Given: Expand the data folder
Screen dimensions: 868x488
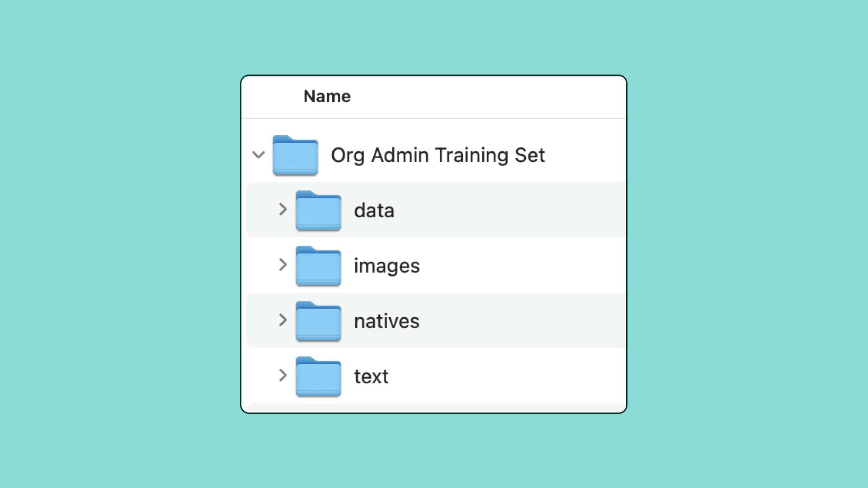Looking at the screenshot, I should tap(283, 210).
